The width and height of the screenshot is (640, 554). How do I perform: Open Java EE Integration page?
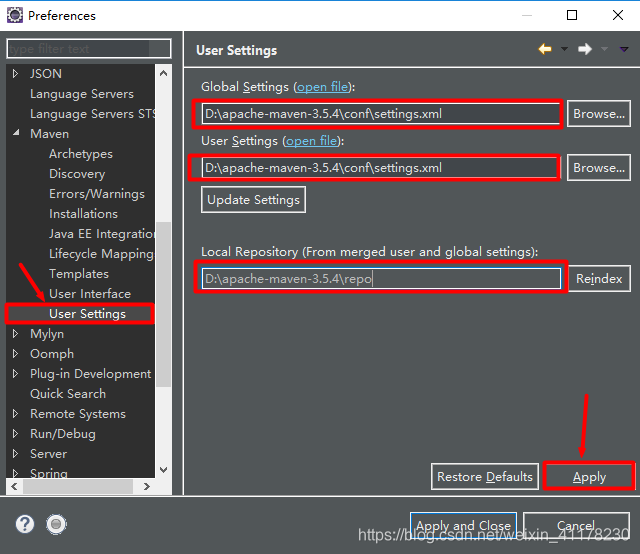(x=102, y=234)
